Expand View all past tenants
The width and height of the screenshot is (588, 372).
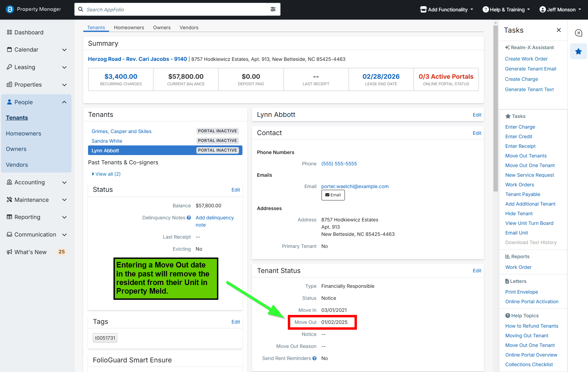pyautogui.click(x=106, y=174)
